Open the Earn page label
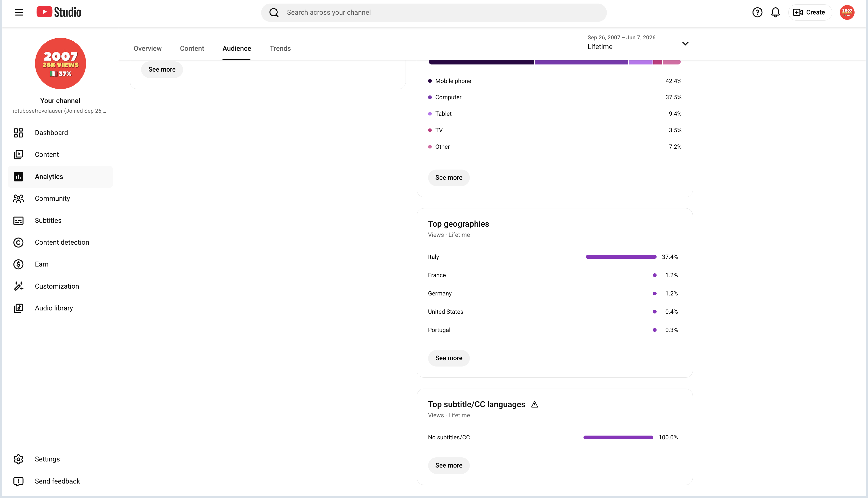The width and height of the screenshot is (868, 498). (42, 264)
